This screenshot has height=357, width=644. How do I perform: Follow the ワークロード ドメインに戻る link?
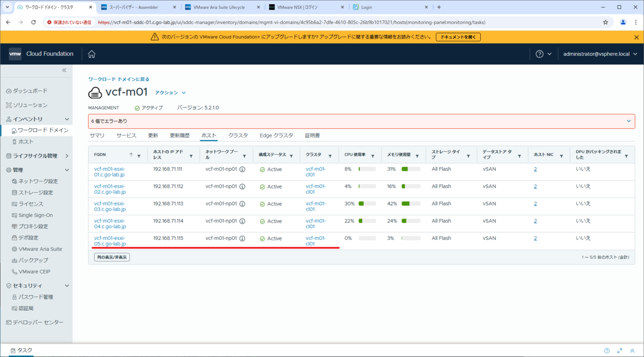point(119,79)
